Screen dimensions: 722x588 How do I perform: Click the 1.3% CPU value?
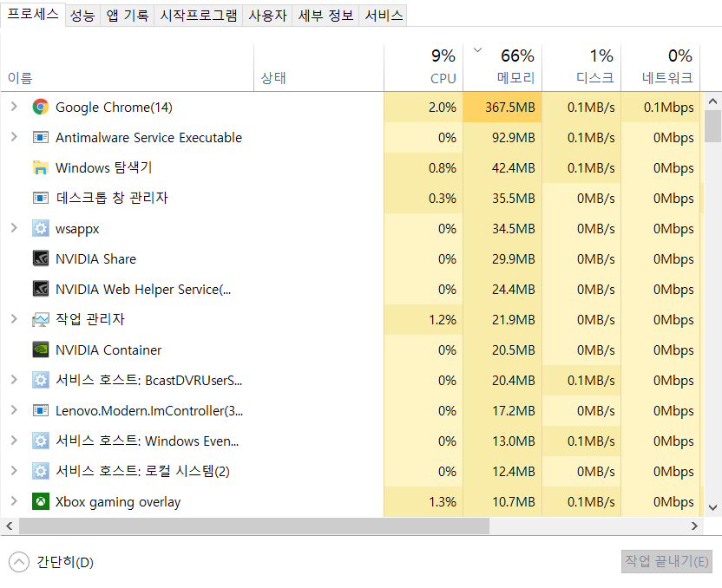click(443, 502)
